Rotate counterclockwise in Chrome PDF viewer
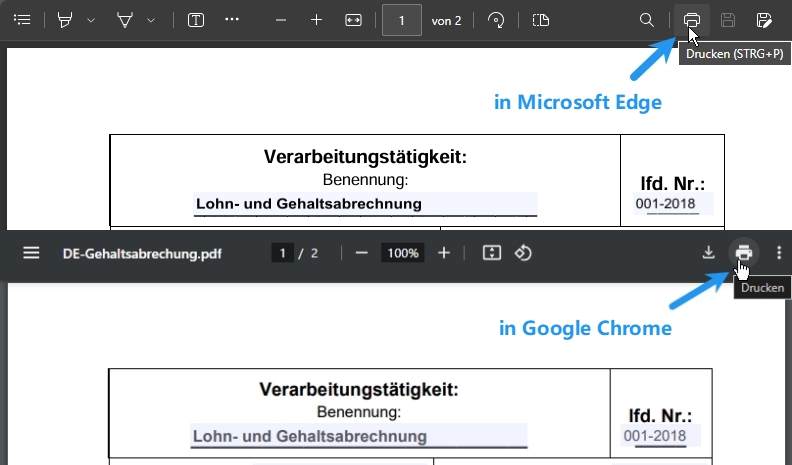The width and height of the screenshot is (792, 465). 523,253
